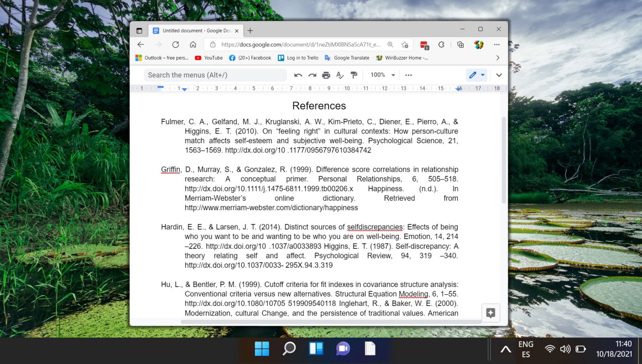Open a new browser tab

coord(250,31)
